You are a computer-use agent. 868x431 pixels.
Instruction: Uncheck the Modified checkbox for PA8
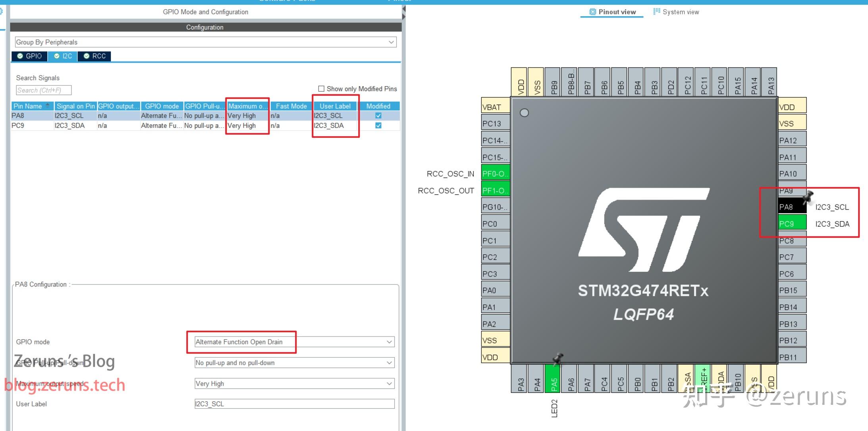378,115
